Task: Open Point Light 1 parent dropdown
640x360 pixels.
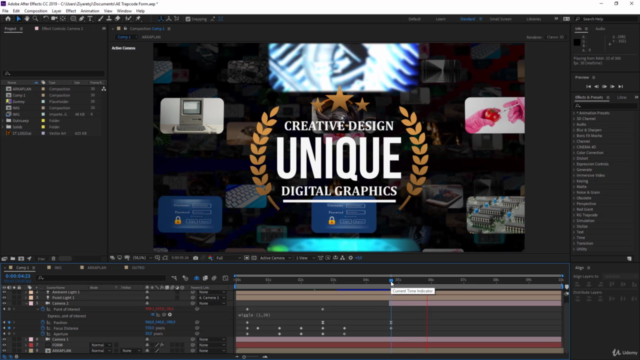Action: (x=212, y=298)
